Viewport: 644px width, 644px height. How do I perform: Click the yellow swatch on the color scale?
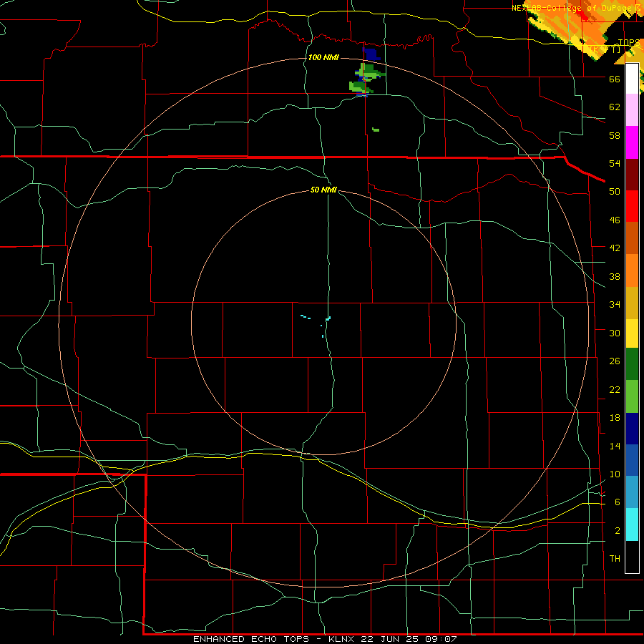pyautogui.click(x=632, y=333)
